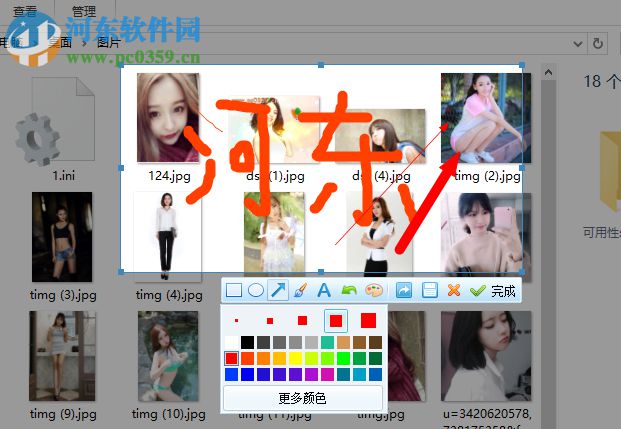Click the file name timg (4).jpg
The width and height of the screenshot is (621, 429).
(x=169, y=295)
